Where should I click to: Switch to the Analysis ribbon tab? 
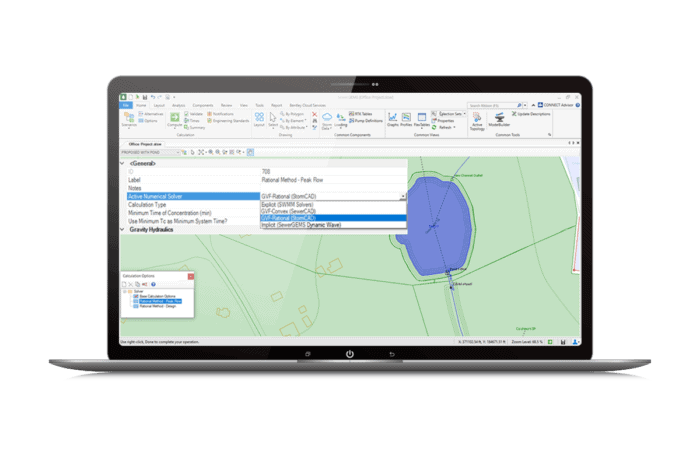[x=178, y=104]
